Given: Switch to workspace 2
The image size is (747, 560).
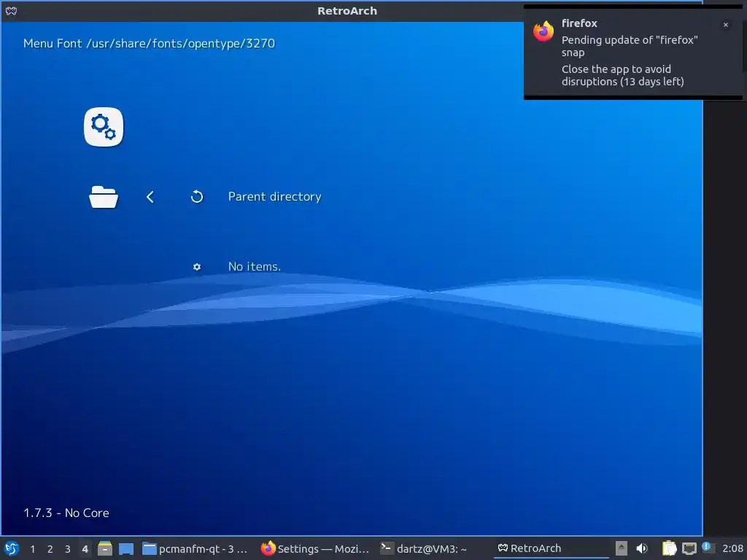Looking at the screenshot, I should click(50, 549).
